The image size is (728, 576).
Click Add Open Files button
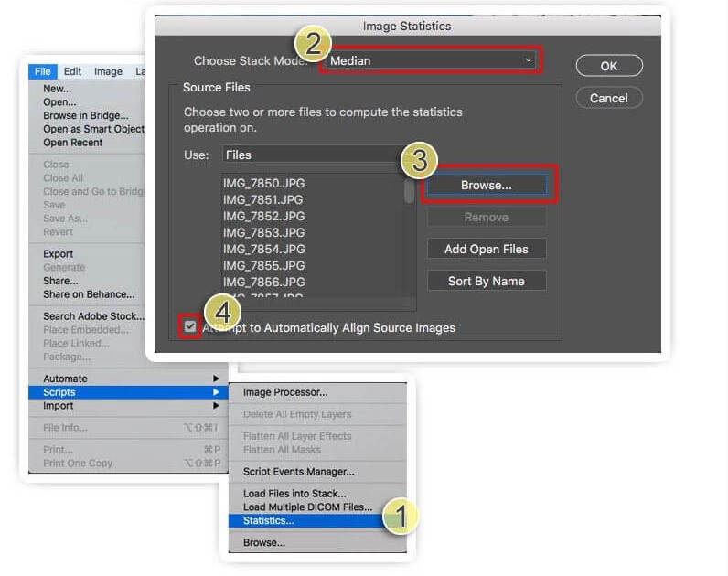pyautogui.click(x=486, y=249)
